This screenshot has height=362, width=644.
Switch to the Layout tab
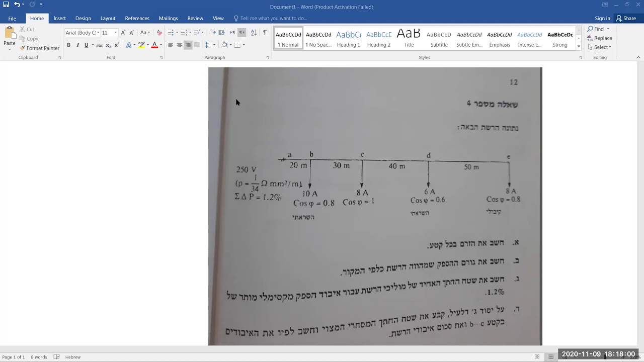coord(108,19)
